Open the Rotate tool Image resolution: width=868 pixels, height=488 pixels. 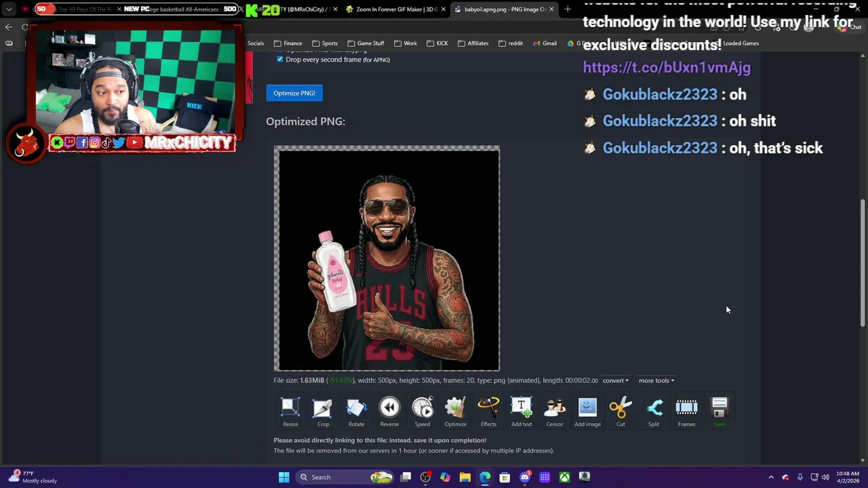tap(356, 412)
